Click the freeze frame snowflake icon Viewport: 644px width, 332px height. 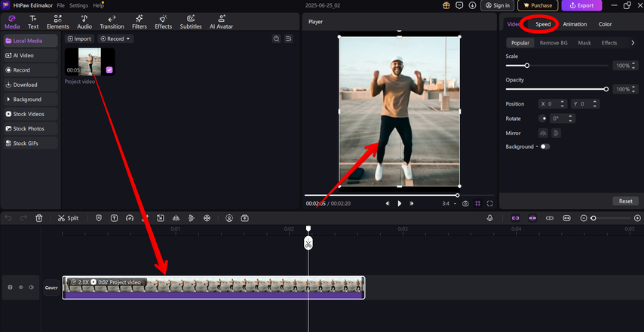point(207,218)
